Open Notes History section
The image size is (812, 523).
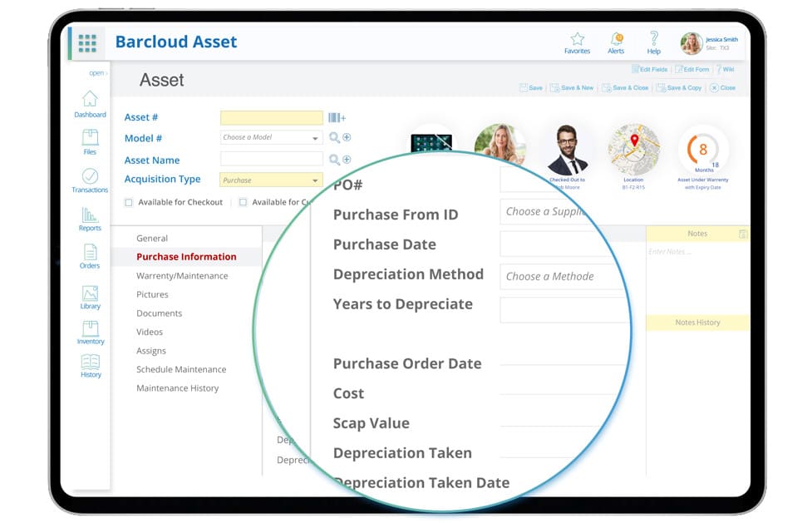[697, 323]
